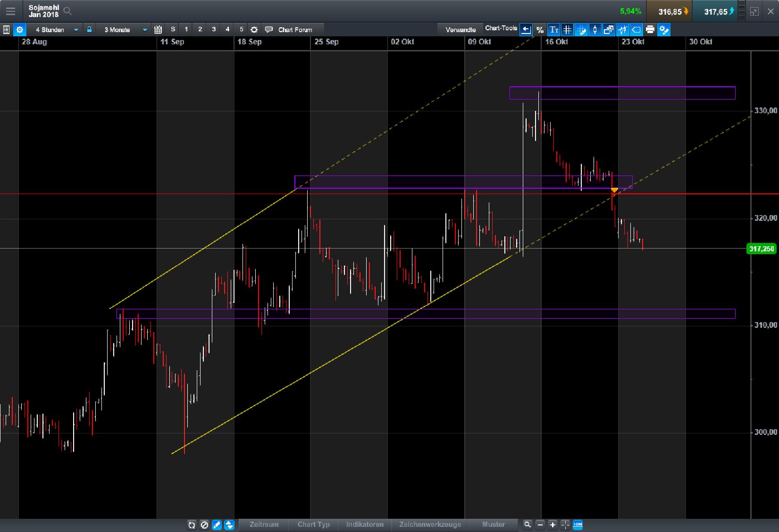Image resolution: width=779 pixels, height=532 pixels.
Task: Click the magnifier zoom icon at bottom
Action: (527, 525)
